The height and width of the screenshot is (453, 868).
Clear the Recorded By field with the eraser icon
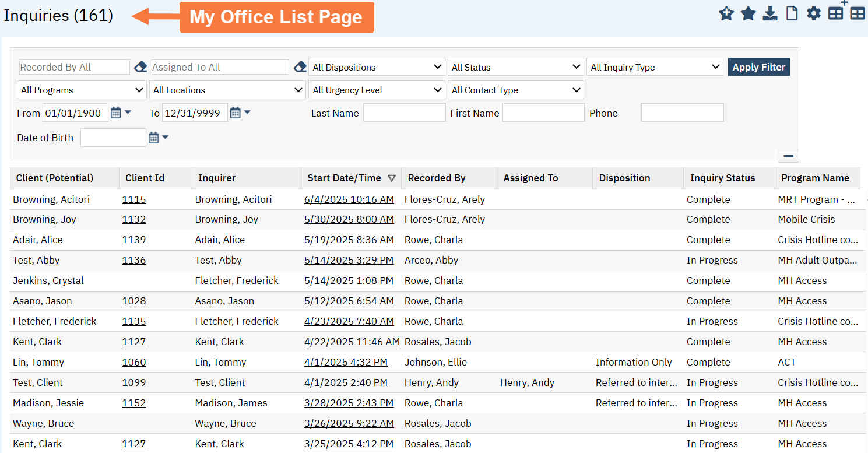pyautogui.click(x=140, y=66)
